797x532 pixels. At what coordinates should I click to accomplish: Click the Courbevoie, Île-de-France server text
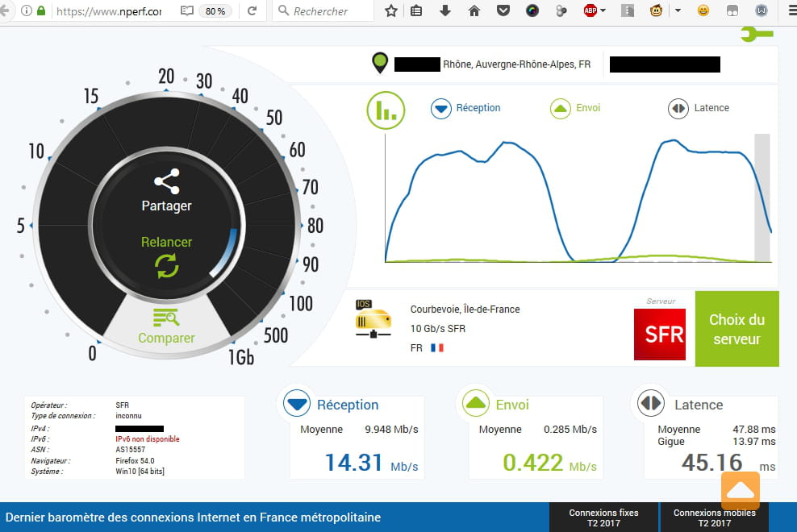click(x=465, y=310)
